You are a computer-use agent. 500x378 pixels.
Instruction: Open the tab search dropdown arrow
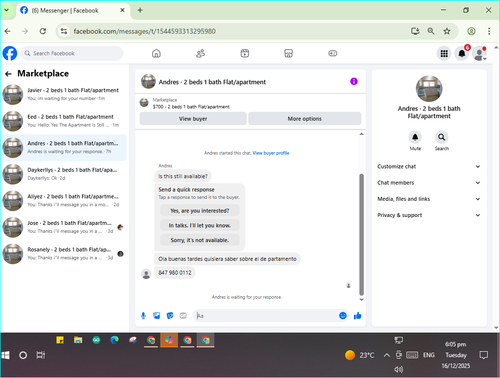click(6, 10)
